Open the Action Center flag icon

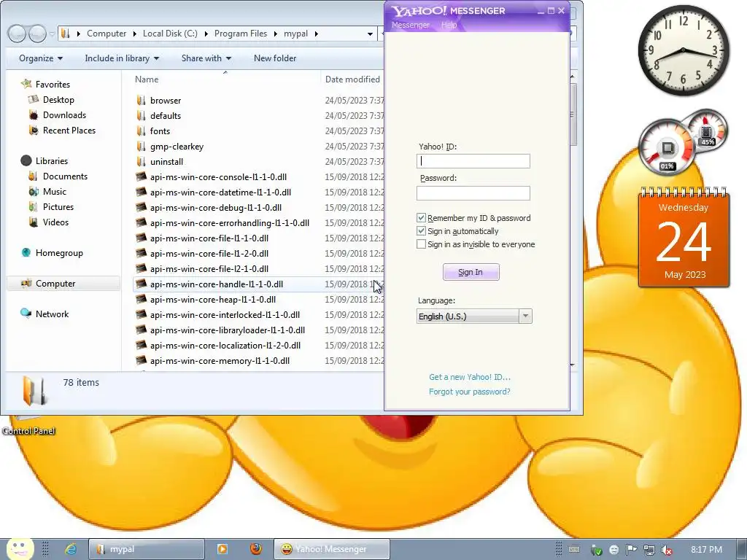click(x=631, y=550)
